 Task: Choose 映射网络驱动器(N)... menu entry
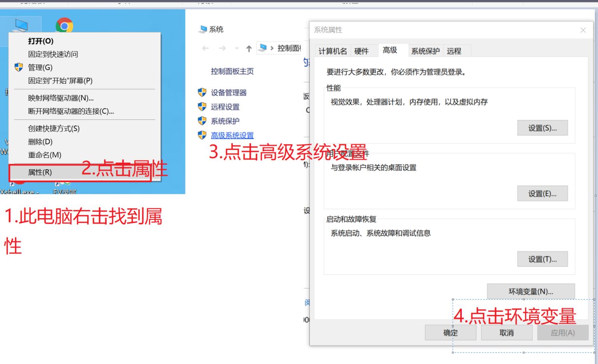[x=84, y=98]
